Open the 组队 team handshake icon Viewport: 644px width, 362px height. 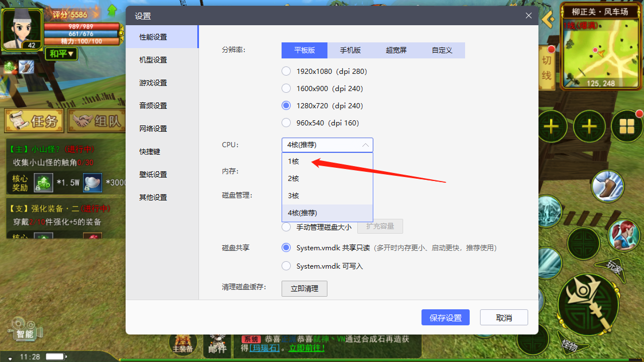96,121
